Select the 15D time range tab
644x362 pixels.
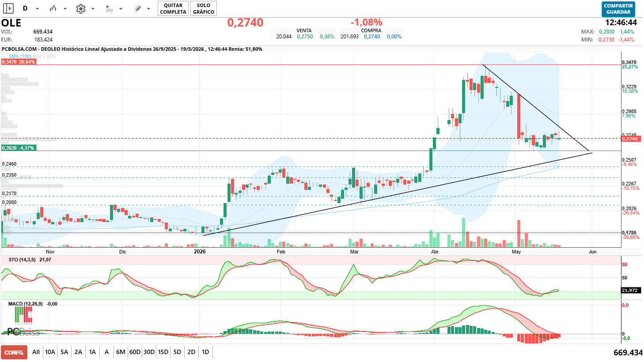click(163, 352)
